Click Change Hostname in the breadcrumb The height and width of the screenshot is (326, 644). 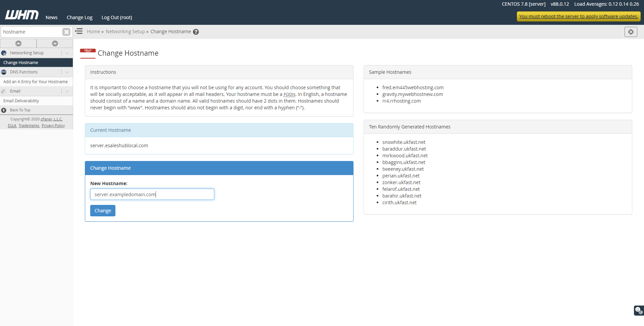170,32
